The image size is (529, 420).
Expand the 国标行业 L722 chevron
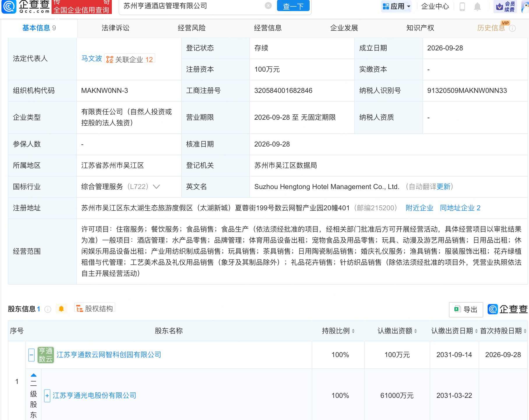click(156, 187)
